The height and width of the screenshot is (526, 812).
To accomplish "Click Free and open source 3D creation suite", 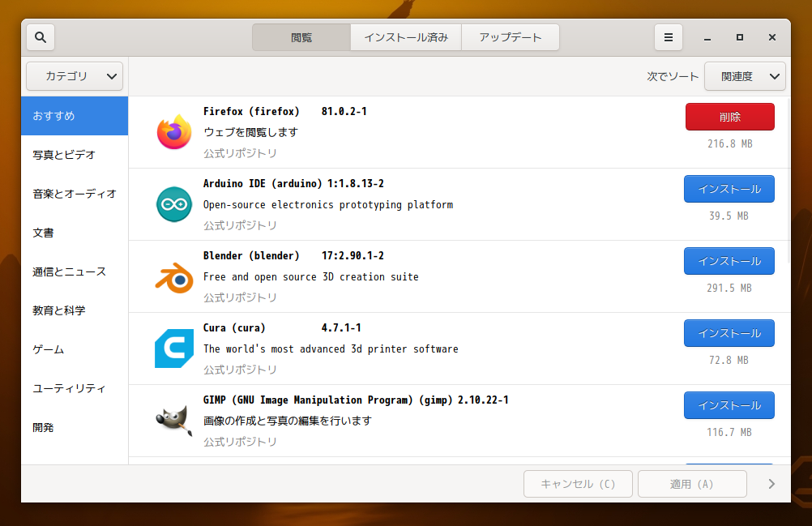I will tap(310, 276).
